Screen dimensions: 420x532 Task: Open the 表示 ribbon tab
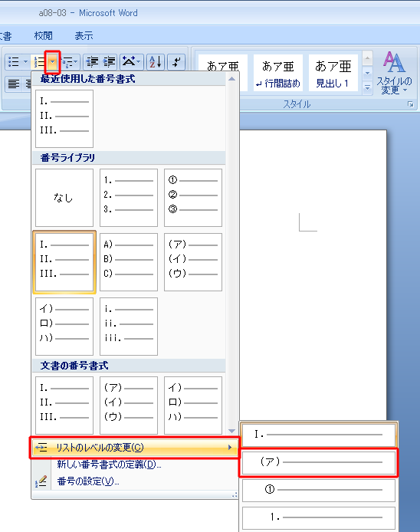coord(84,35)
